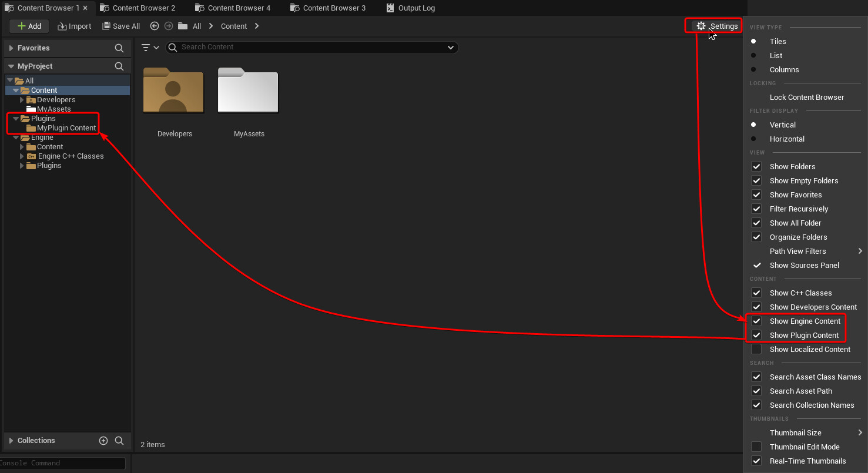Click the Add button

click(29, 26)
